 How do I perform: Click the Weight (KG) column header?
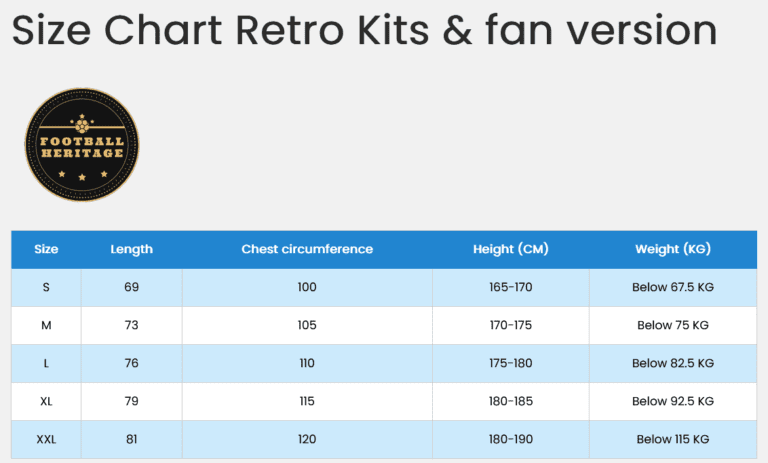672,249
